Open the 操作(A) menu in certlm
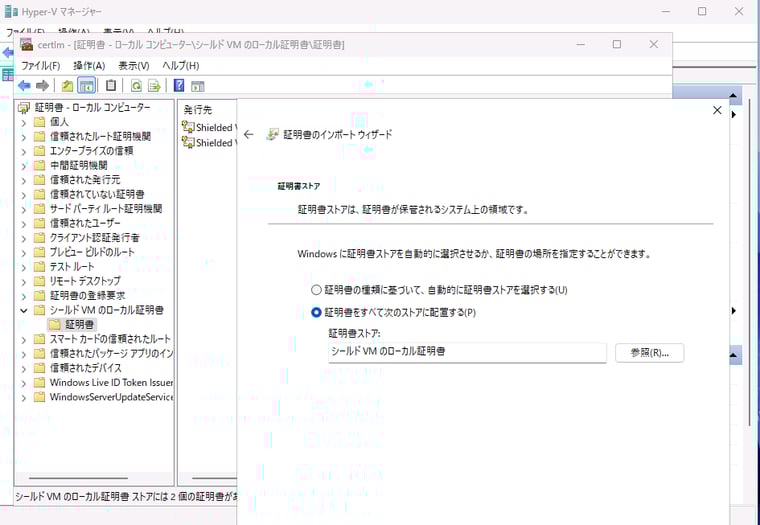The image size is (760, 525). 89,65
